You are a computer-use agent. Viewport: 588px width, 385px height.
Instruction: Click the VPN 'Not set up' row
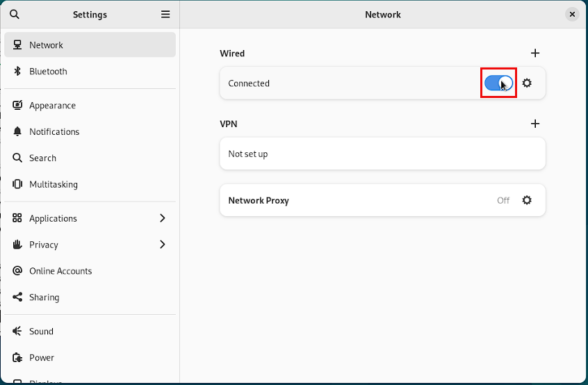click(x=382, y=154)
